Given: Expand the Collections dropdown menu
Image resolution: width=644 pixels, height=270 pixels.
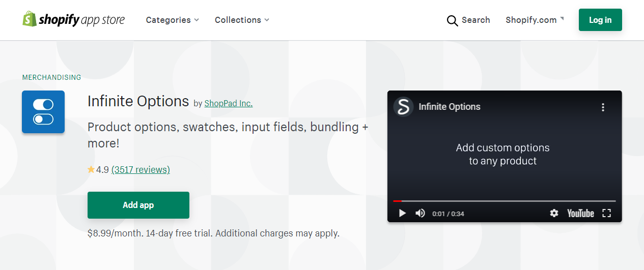Looking at the screenshot, I should point(242,20).
